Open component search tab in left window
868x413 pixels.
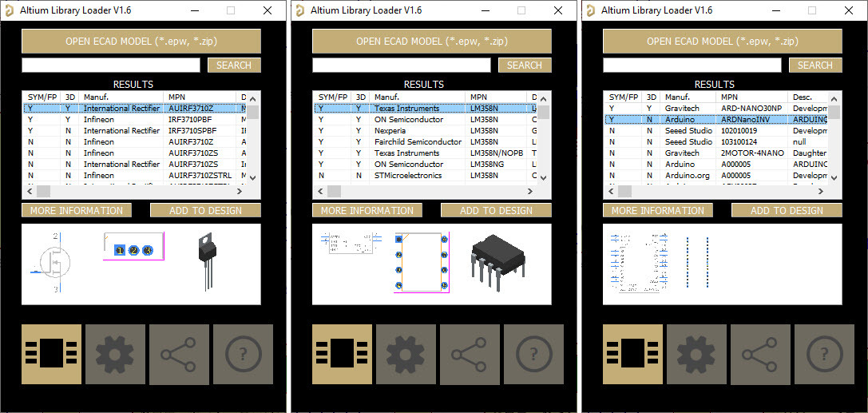point(51,355)
